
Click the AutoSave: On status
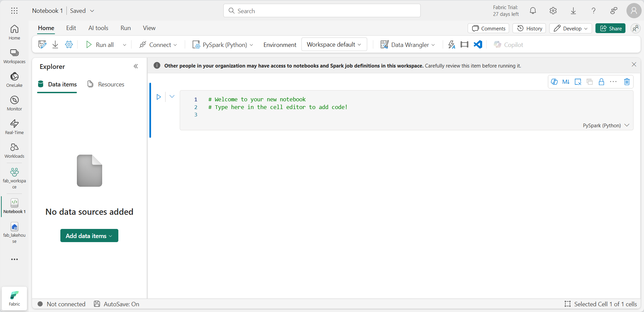tap(116, 304)
